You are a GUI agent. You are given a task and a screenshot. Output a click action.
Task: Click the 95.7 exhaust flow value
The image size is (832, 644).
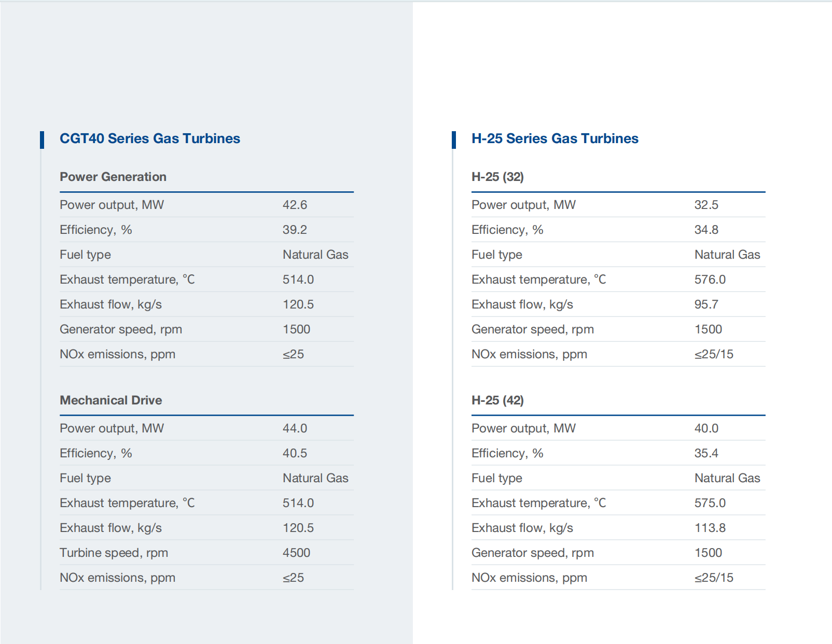(x=706, y=304)
